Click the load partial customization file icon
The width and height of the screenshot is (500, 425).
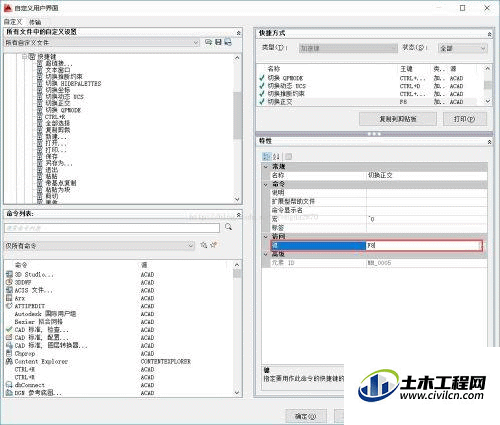click(x=208, y=42)
